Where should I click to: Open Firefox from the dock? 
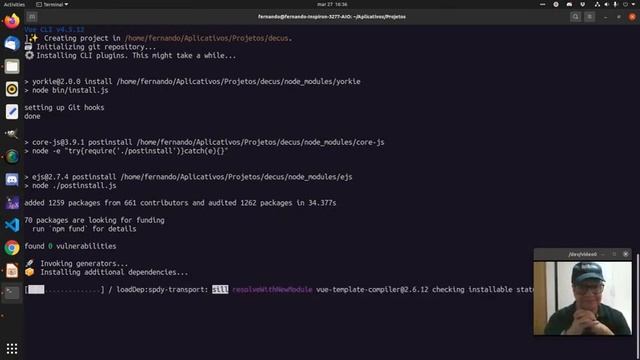coord(12,21)
